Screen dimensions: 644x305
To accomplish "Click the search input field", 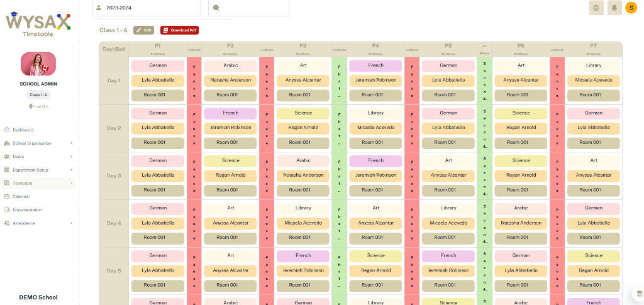I will coord(248,8).
